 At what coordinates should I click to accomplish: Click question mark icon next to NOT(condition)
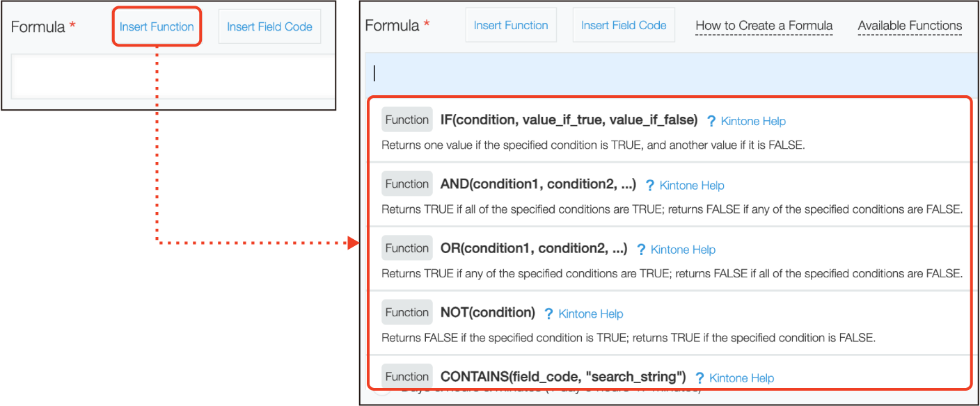pos(549,314)
